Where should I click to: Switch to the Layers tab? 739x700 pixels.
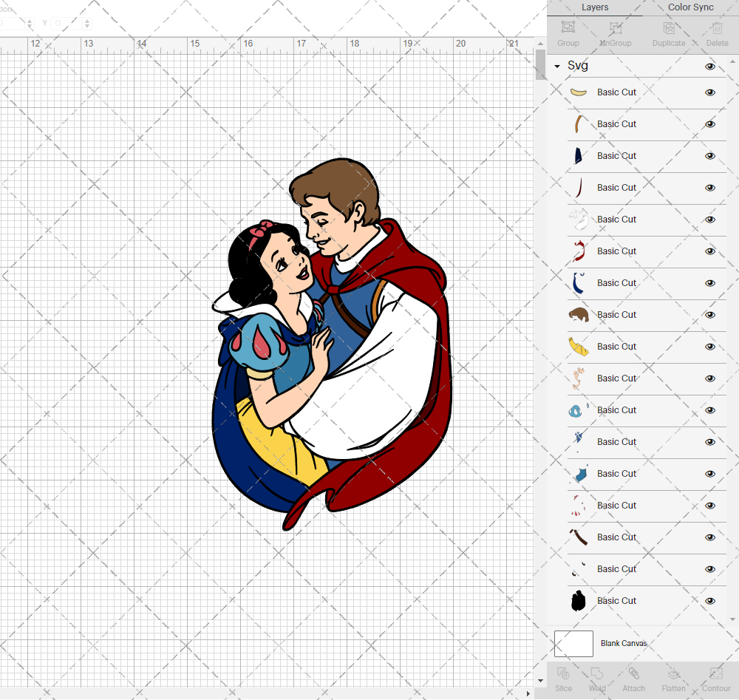coord(595,7)
